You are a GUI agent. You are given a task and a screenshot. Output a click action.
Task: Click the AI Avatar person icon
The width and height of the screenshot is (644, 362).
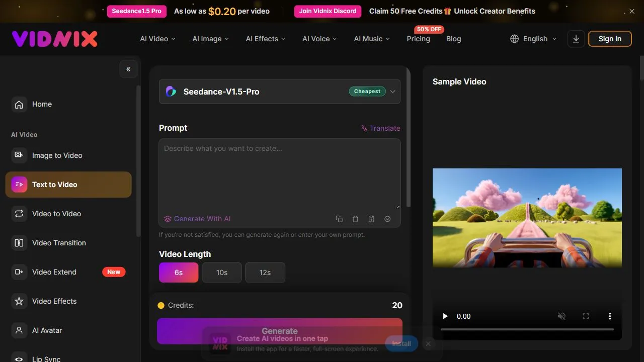coord(19,330)
